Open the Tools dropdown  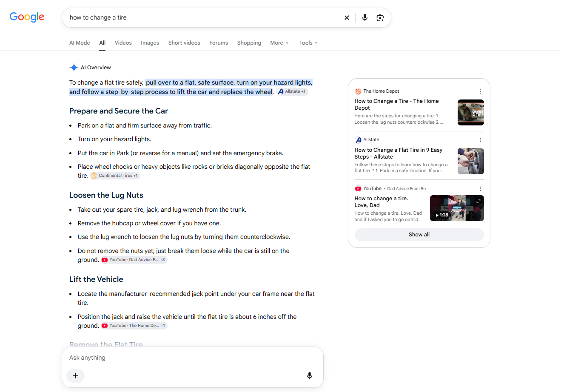[x=308, y=43]
